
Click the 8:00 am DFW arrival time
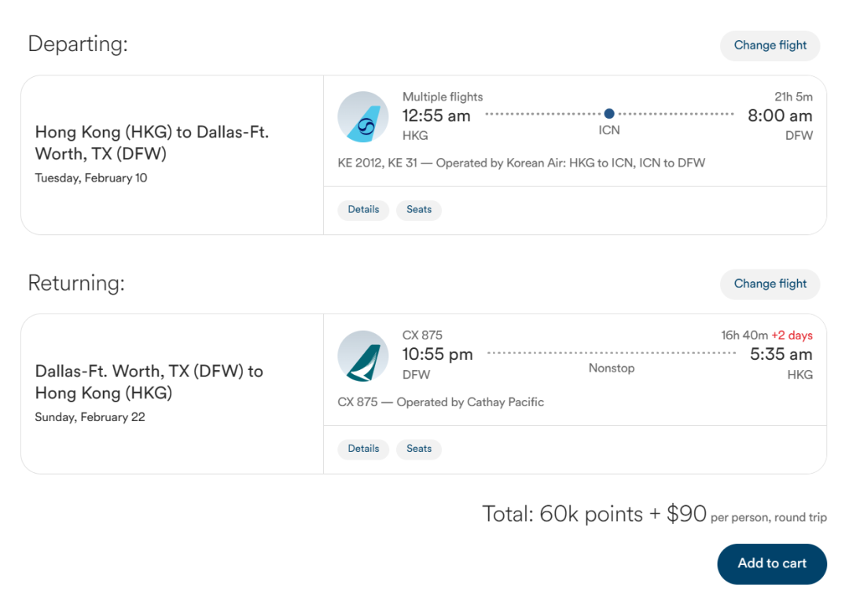779,116
